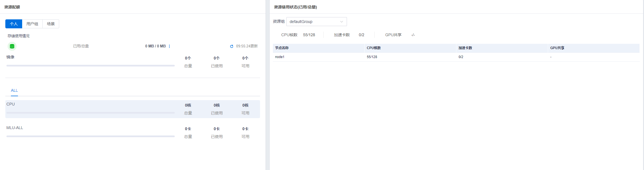
Task: Click the MLU-ALL usage progress bar
Action: coord(90,136)
